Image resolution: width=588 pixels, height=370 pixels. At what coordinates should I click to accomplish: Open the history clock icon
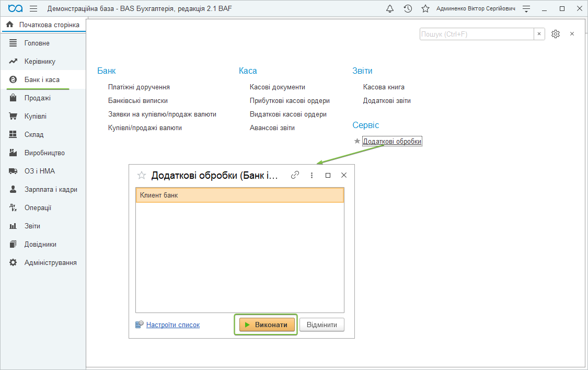pyautogui.click(x=408, y=9)
